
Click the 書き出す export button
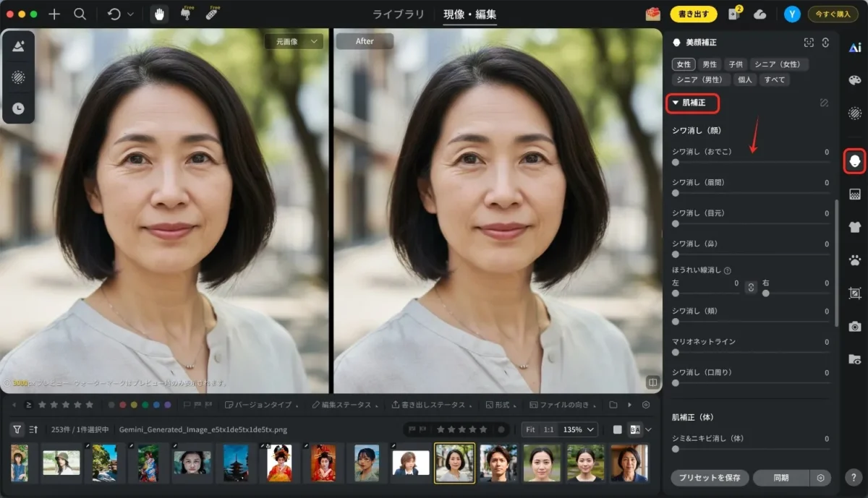692,13
